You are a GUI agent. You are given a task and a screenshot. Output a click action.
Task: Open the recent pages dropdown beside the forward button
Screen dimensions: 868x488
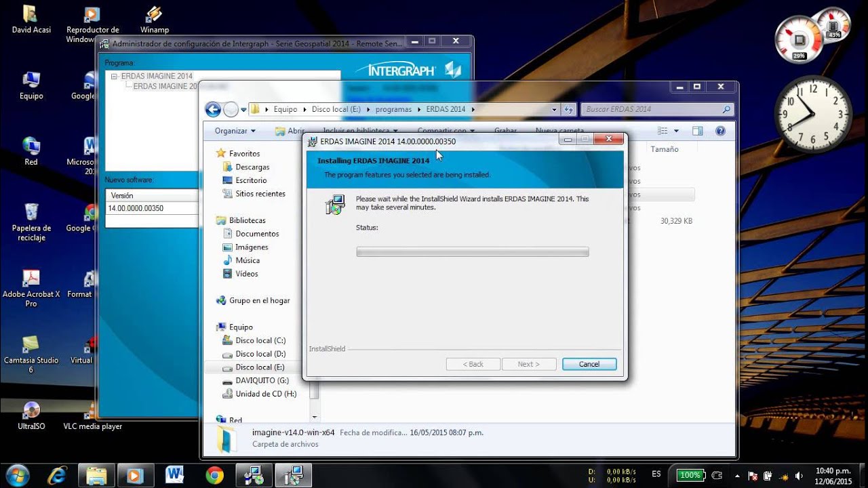pyautogui.click(x=243, y=110)
